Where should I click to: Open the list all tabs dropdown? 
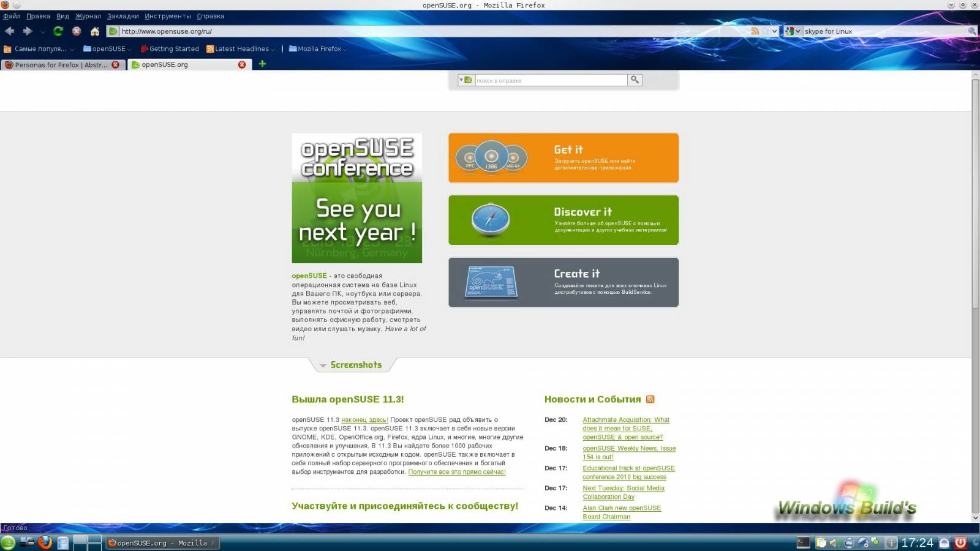coord(973,64)
